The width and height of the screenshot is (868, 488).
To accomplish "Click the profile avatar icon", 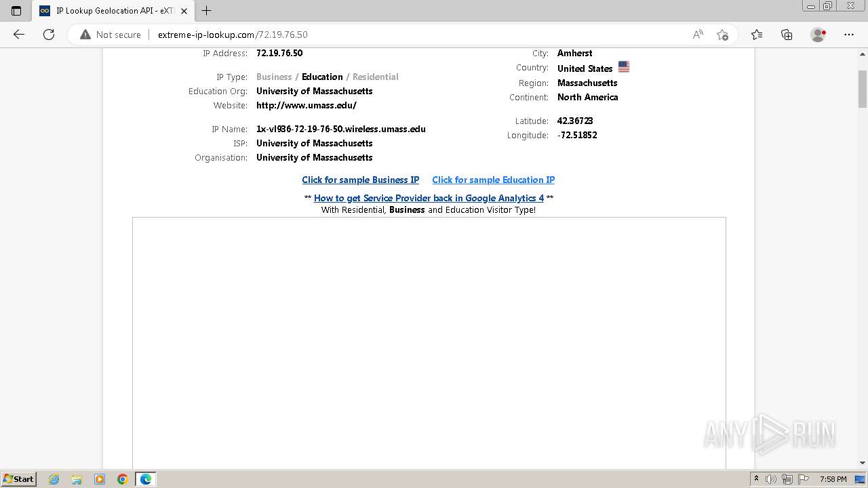I will pyautogui.click(x=818, y=35).
